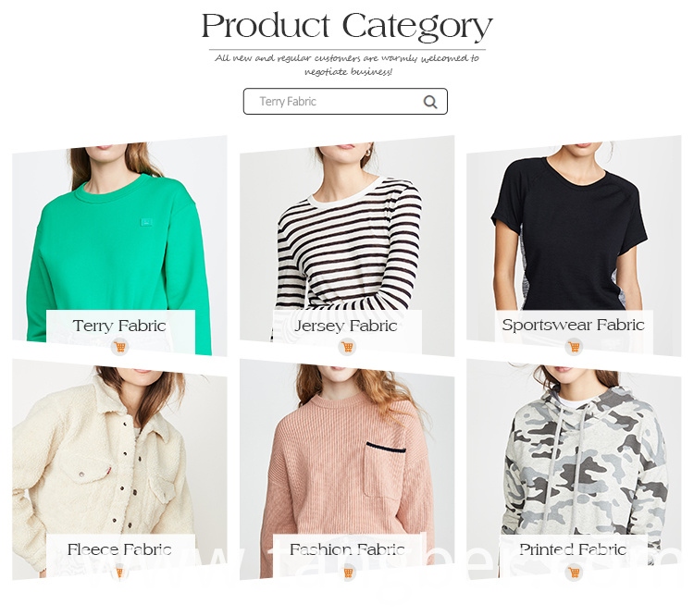Open the Fleece Fabric category label

tap(119, 549)
